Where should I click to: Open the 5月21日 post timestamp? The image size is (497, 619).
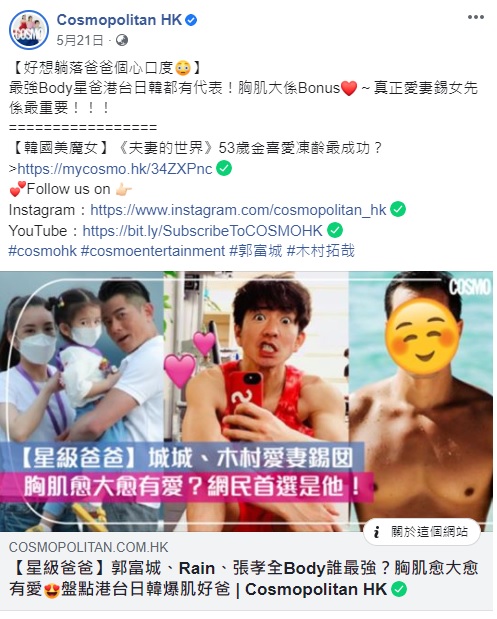pyautogui.click(x=80, y=40)
